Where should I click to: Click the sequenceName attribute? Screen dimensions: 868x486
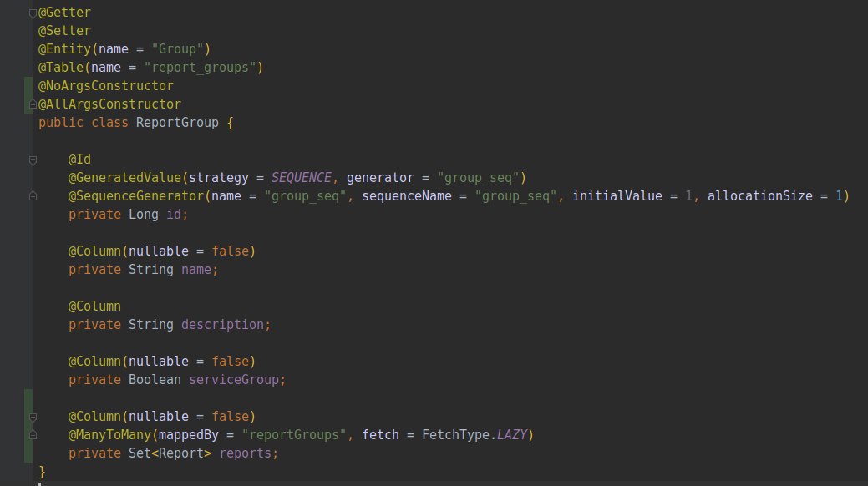pyautogui.click(x=407, y=196)
